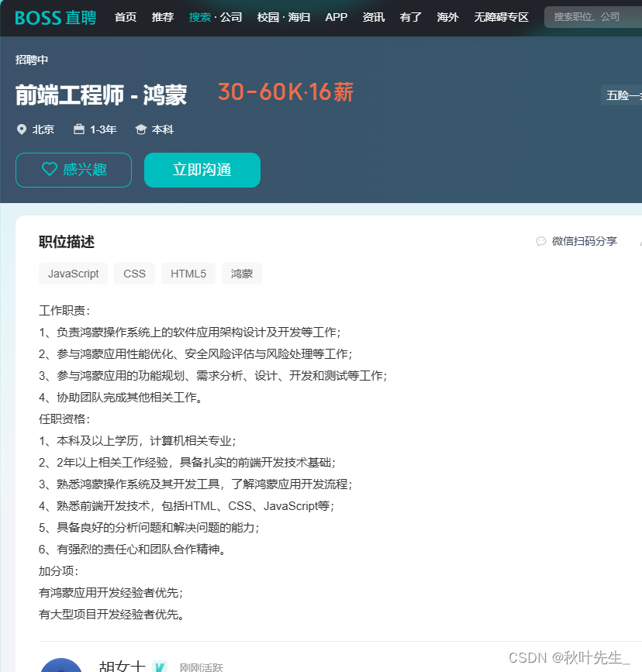
Task: Open 海归 in the navigation bar
Action: 299,17
